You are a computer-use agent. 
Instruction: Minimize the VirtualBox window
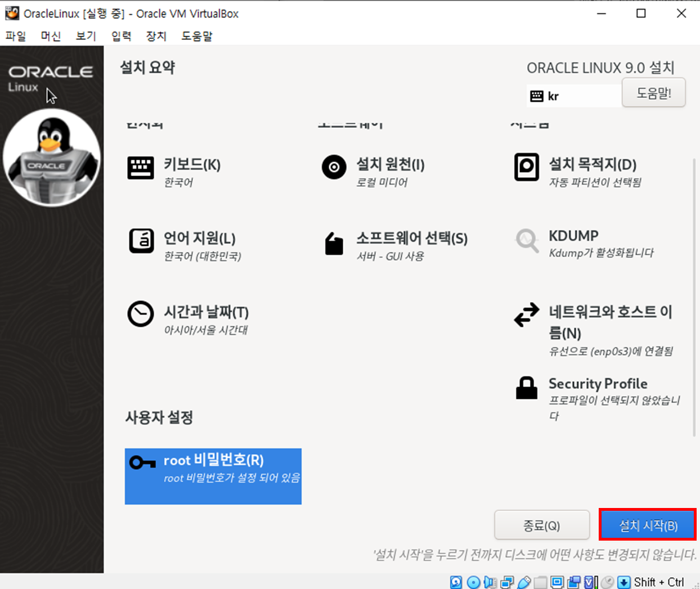click(601, 13)
